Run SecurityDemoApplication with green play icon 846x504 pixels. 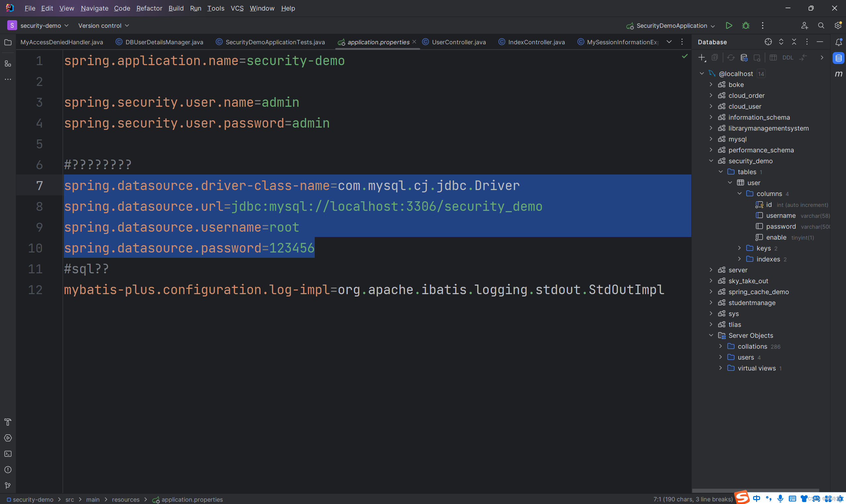tap(729, 25)
